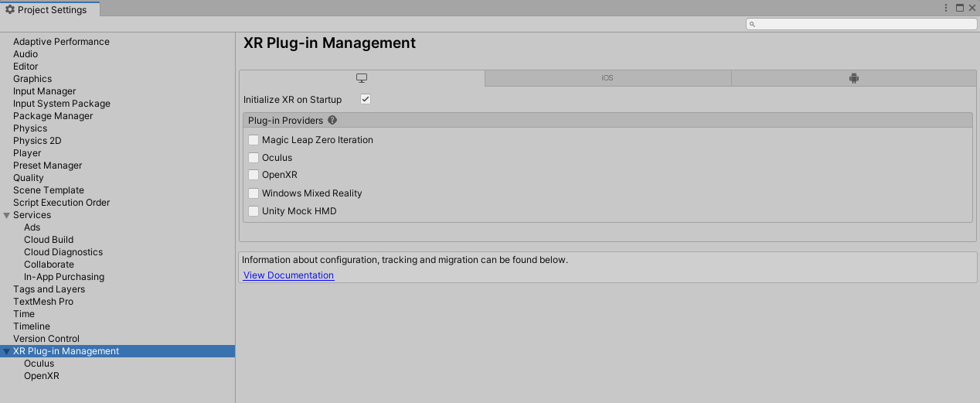Open Package Manager settings
The image size is (980, 403).
pos(53,116)
